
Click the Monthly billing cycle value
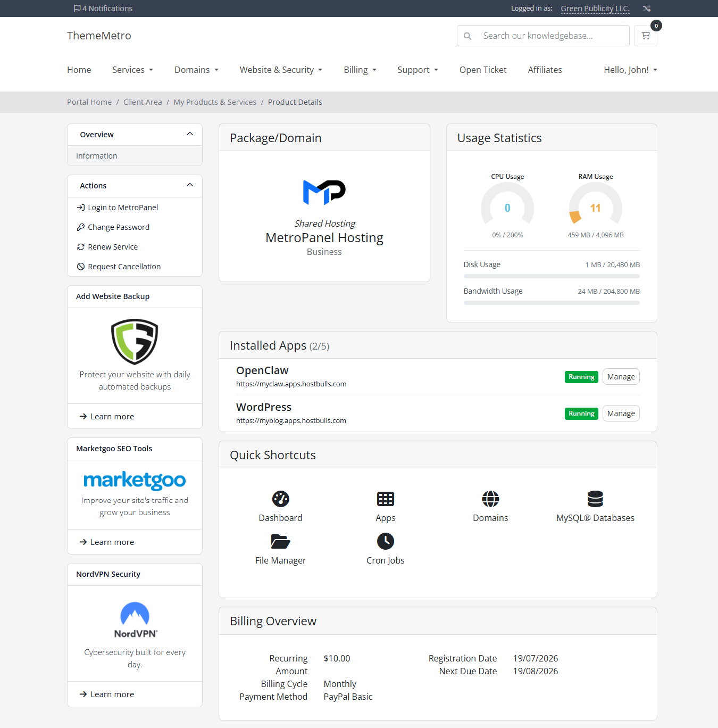[340, 684]
